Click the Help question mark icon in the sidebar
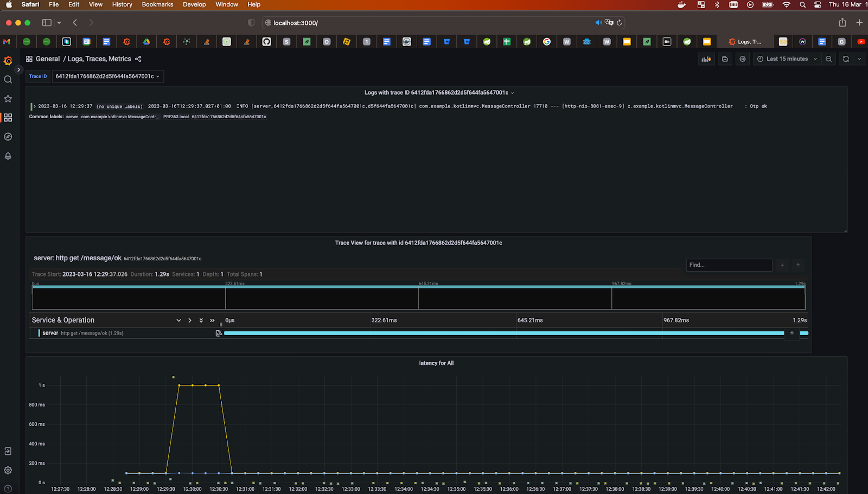 (8, 489)
